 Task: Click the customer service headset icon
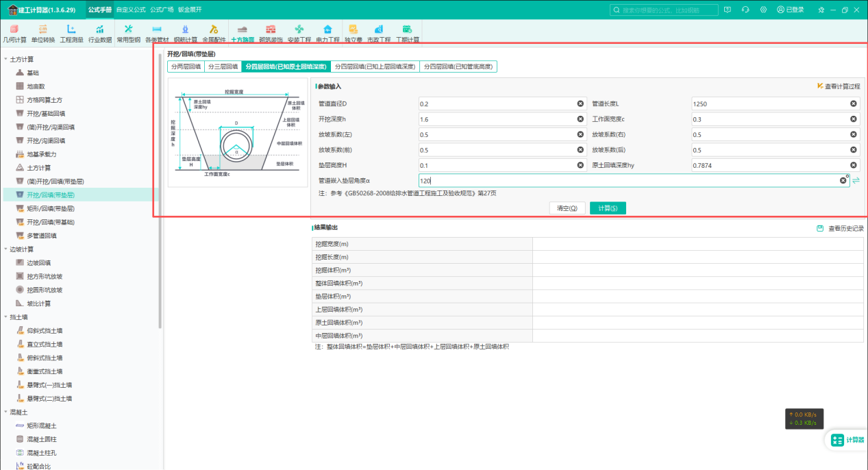pyautogui.click(x=745, y=10)
